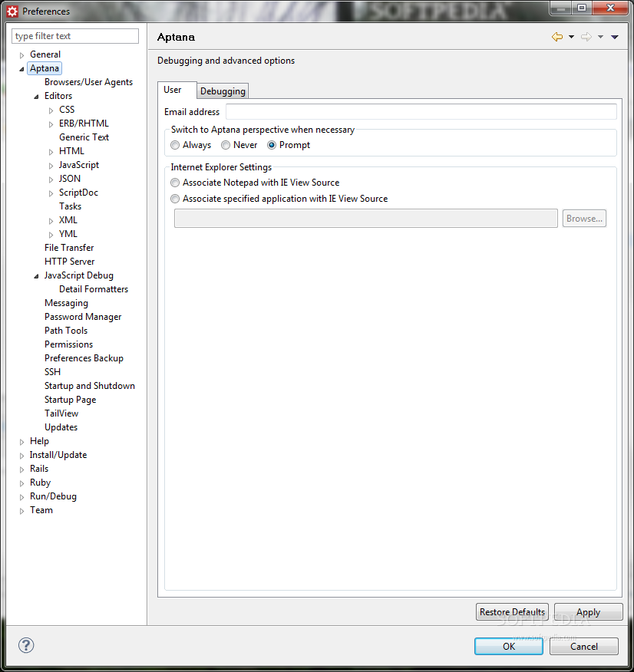Open the forward history dropdown arrow

coord(600,37)
